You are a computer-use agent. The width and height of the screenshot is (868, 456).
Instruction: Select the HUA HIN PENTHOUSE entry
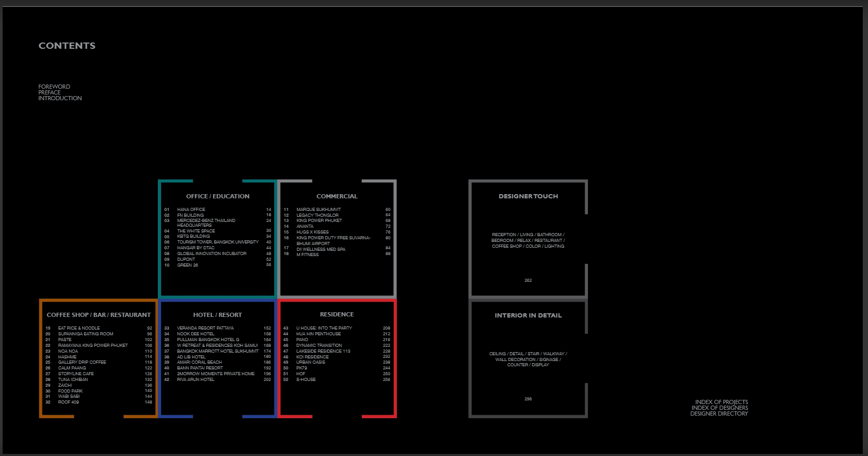pos(318,334)
